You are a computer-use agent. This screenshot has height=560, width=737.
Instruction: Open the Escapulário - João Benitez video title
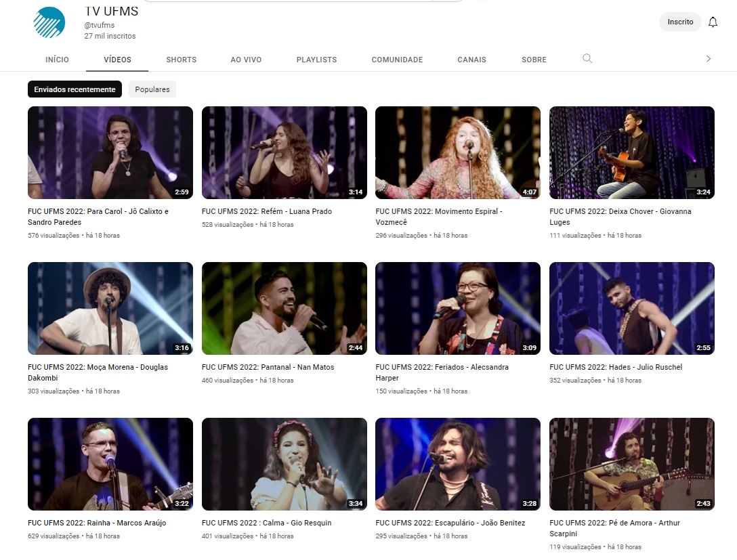pyautogui.click(x=450, y=523)
